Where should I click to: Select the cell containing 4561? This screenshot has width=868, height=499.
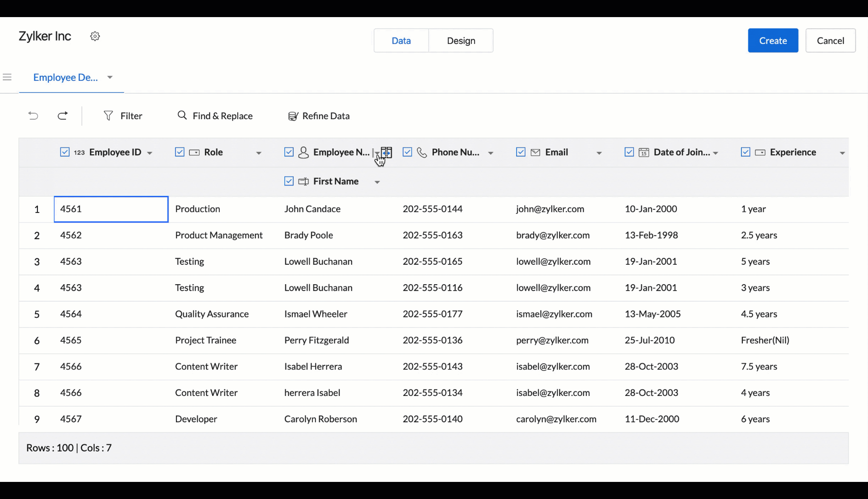[x=111, y=209]
